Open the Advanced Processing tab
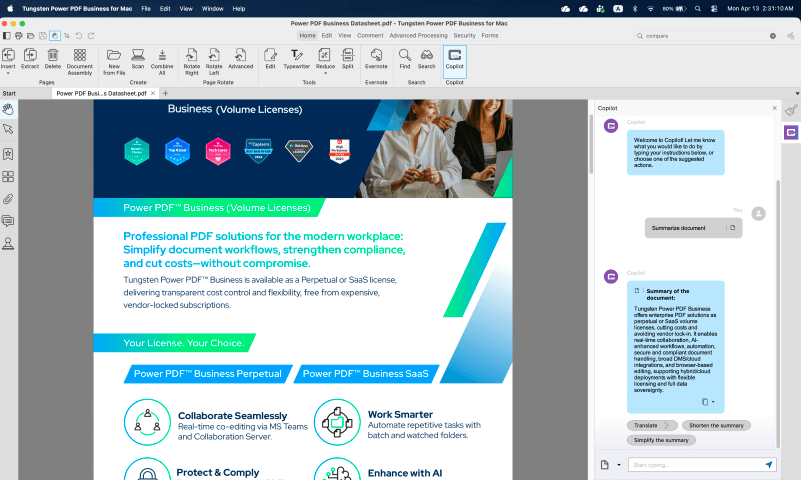 [418, 36]
